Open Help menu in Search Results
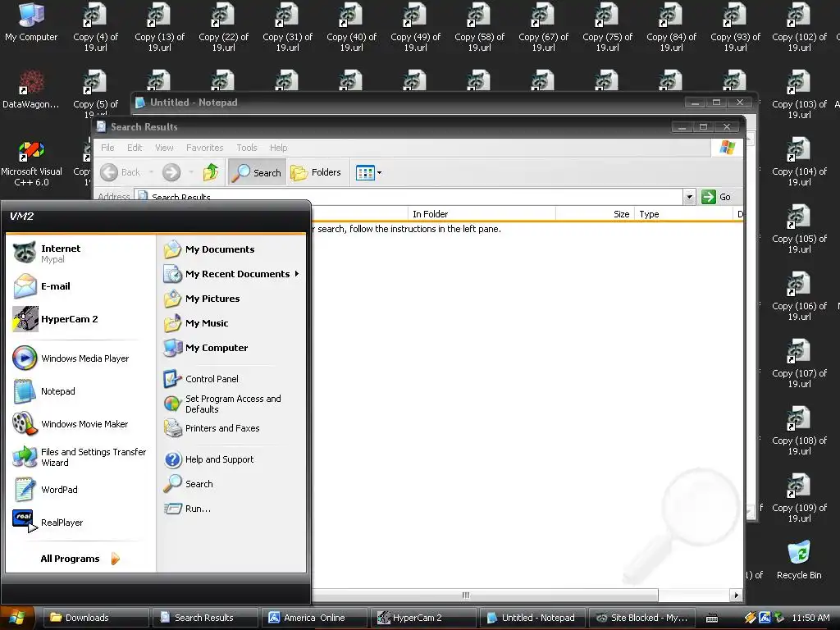Viewport: 840px width, 630px height. (x=278, y=148)
